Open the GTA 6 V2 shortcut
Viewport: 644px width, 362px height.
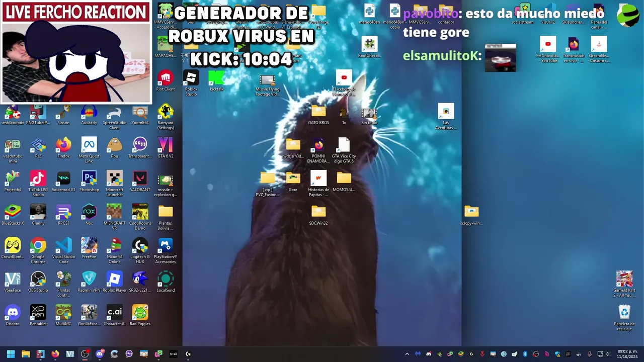(166, 148)
